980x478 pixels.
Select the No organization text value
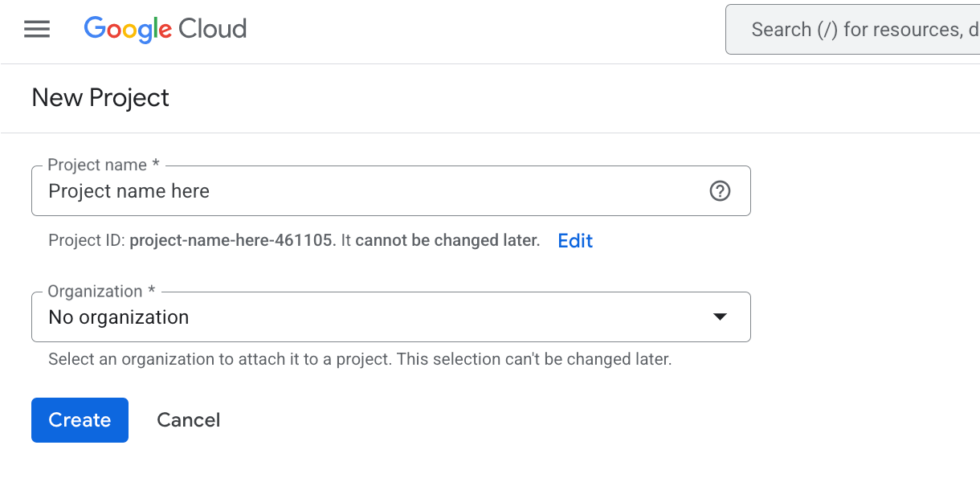coord(119,317)
